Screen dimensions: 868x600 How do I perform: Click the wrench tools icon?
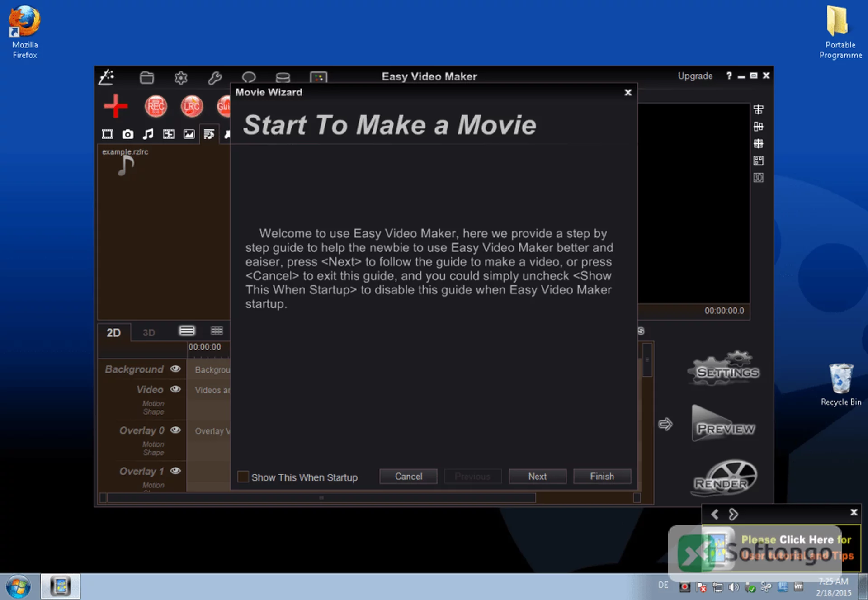click(x=215, y=78)
